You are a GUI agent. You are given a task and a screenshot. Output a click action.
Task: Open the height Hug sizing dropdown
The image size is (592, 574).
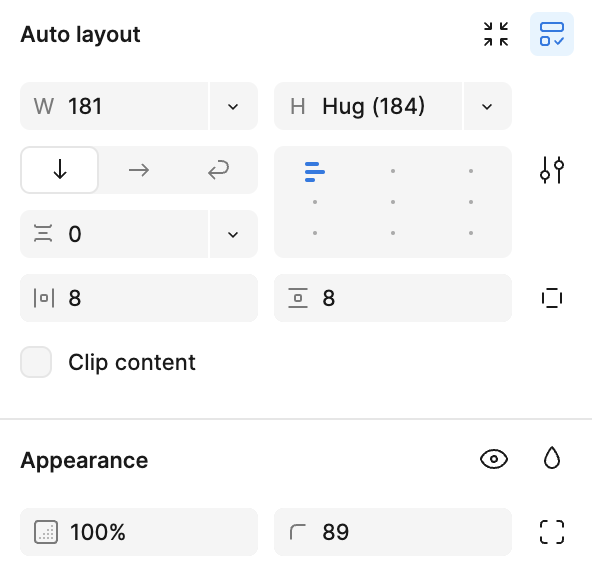(x=487, y=106)
